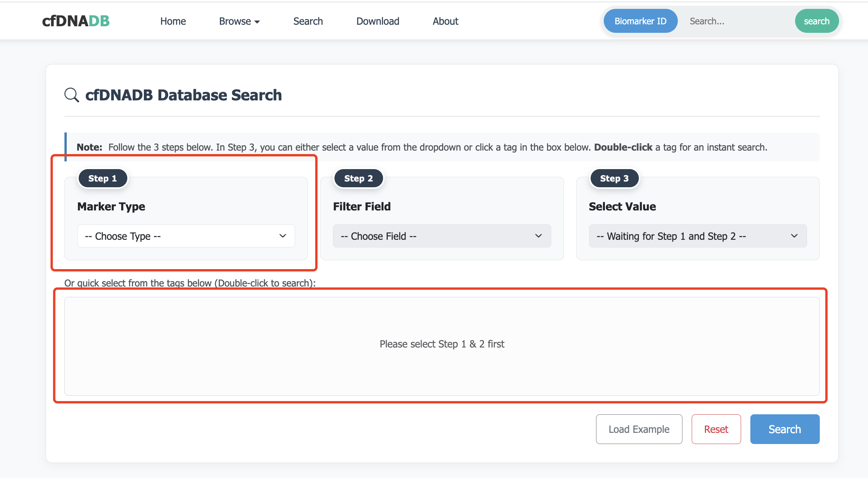The width and height of the screenshot is (868, 478).
Task: Open the Search nav link
Action: coord(308,21)
